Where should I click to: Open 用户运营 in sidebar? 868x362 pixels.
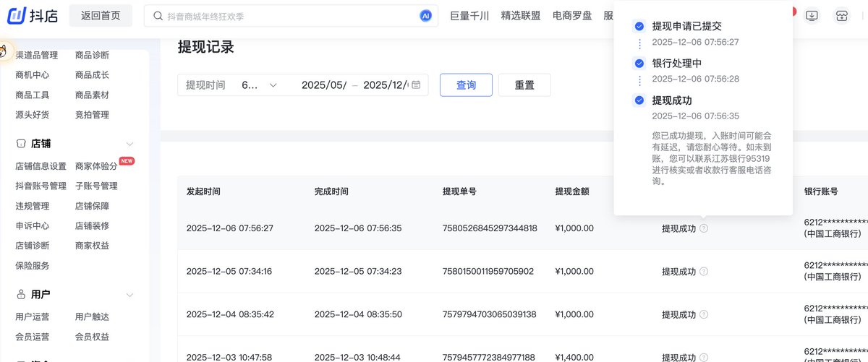tap(33, 316)
